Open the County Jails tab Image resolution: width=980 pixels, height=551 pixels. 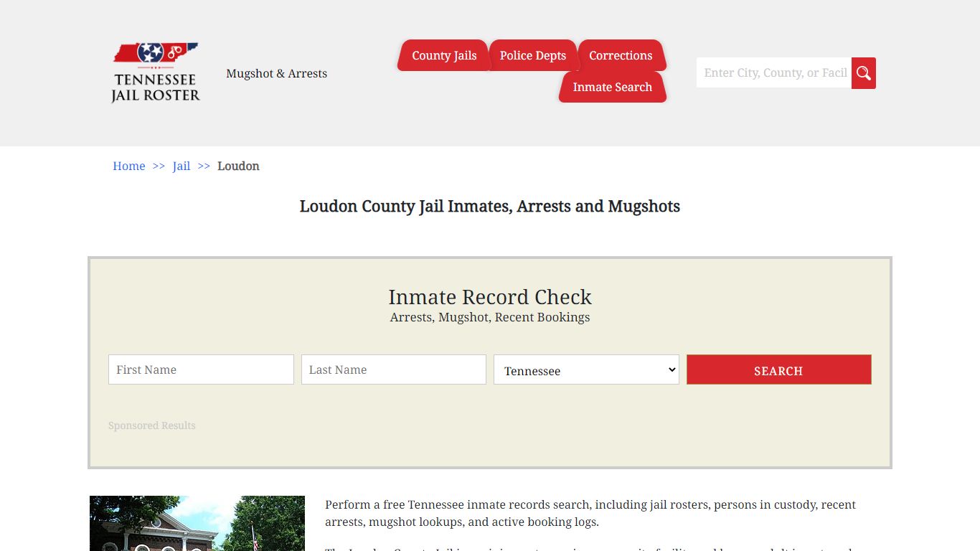(444, 55)
